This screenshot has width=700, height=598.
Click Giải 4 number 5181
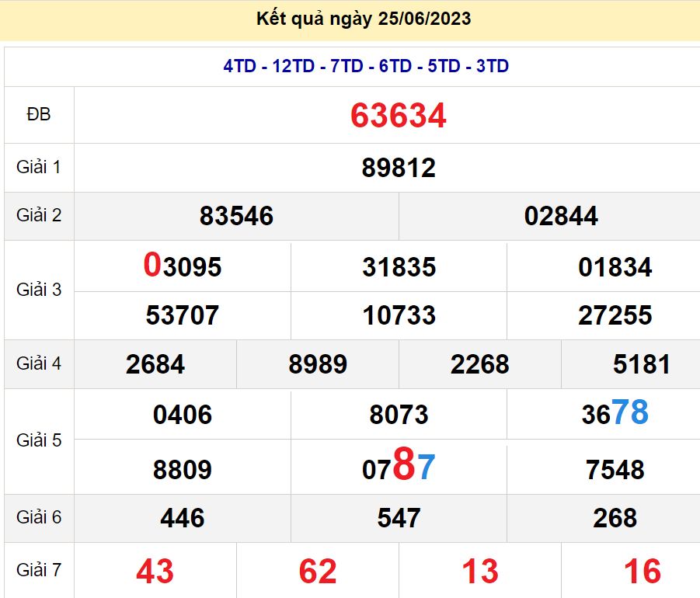pyautogui.click(x=641, y=364)
